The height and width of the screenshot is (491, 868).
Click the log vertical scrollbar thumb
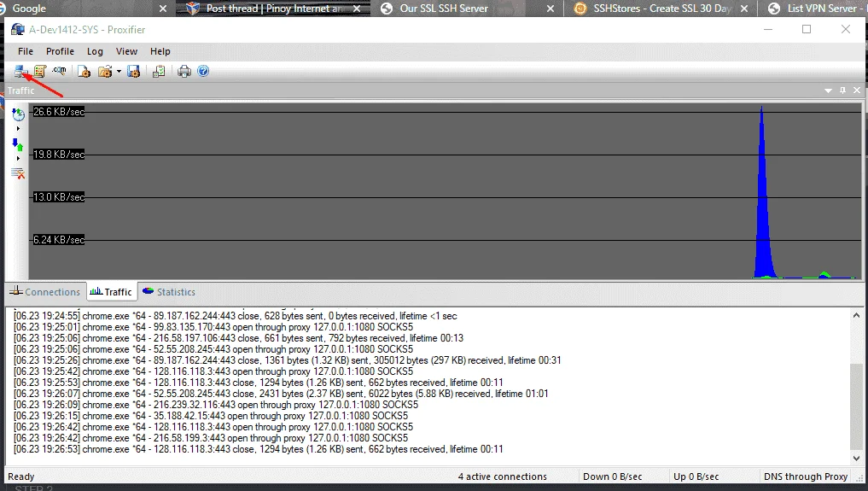[856, 406]
